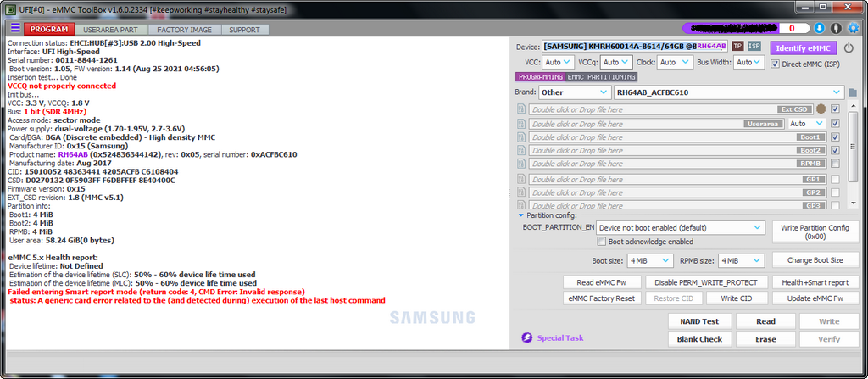Viewport: 868px width, 379px height.
Task: Enable the GP1 checkbox
Action: click(x=835, y=179)
